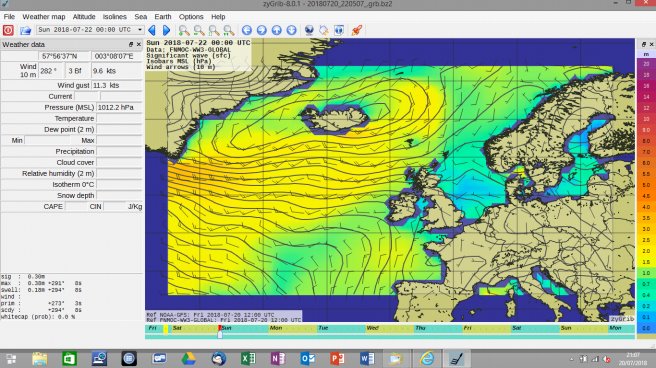The image size is (656, 368).
Task: Go to next forecast date arrow
Action: [x=167, y=30]
